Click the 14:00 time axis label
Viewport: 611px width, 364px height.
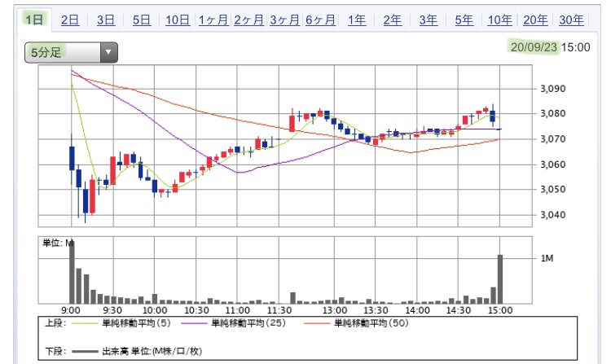pos(417,310)
